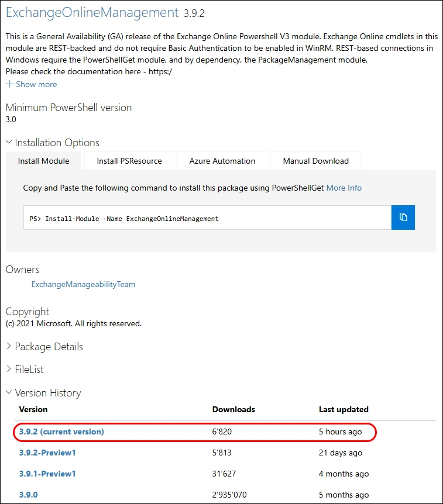Click the ExchangeOnlineManagement page title
Image resolution: width=443 pixels, height=504 pixels.
click(92, 12)
